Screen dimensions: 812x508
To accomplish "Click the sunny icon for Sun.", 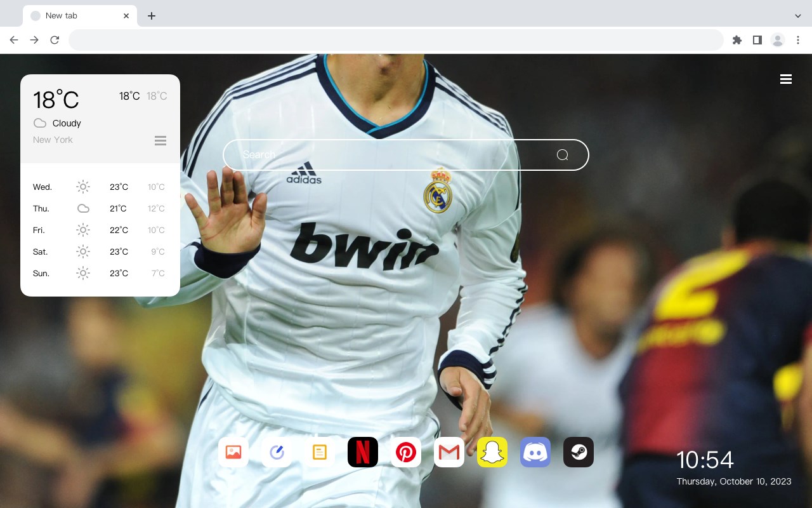I will point(83,273).
